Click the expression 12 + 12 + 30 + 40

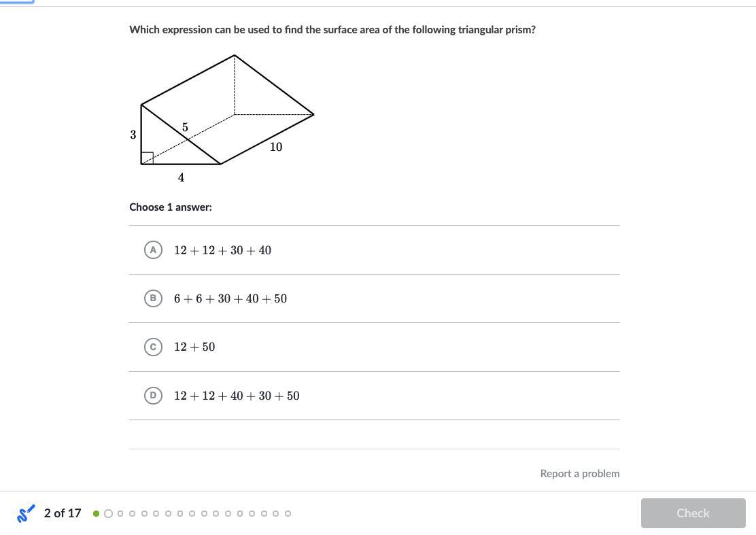[223, 250]
